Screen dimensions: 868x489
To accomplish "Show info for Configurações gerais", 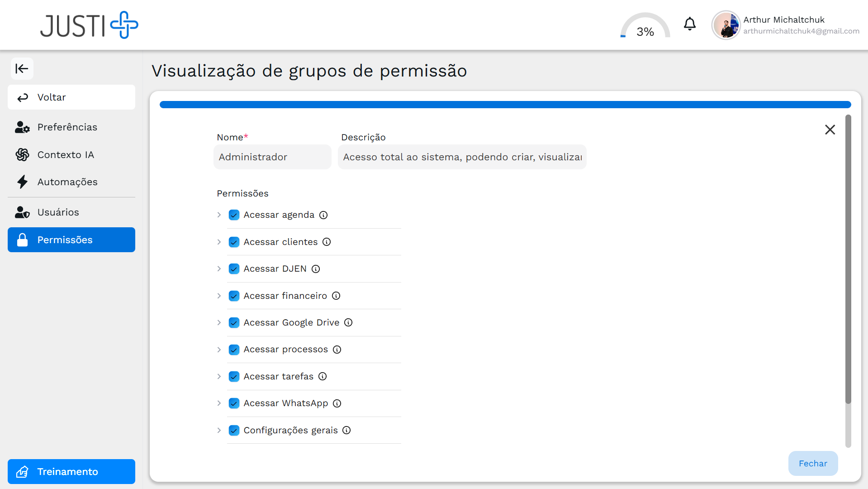I will tap(346, 430).
